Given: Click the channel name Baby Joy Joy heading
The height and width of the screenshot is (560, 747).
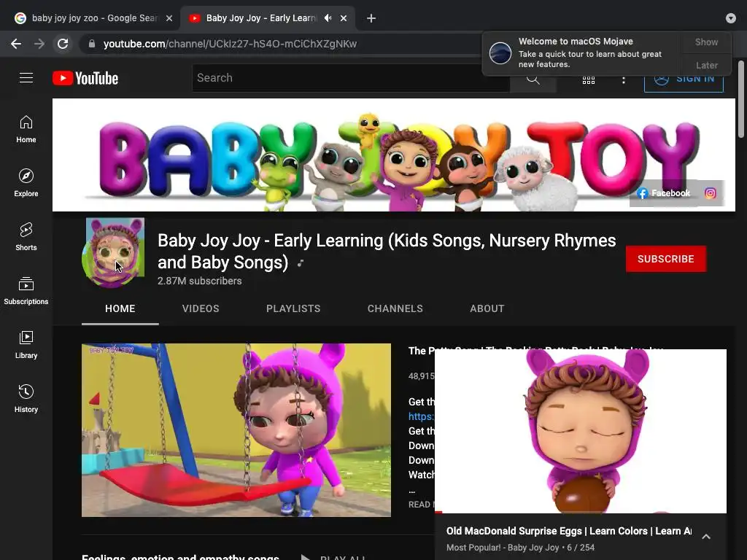Looking at the screenshot, I should 387,252.
